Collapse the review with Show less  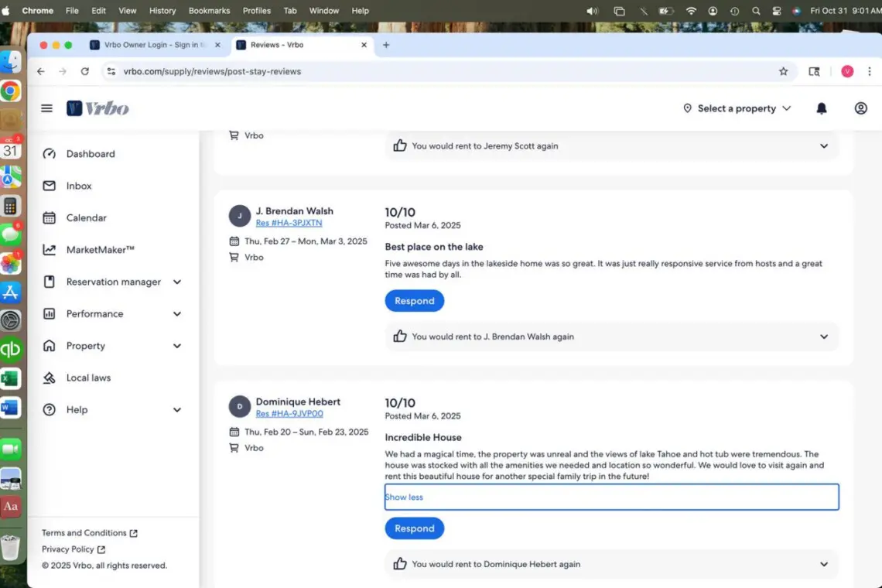404,497
